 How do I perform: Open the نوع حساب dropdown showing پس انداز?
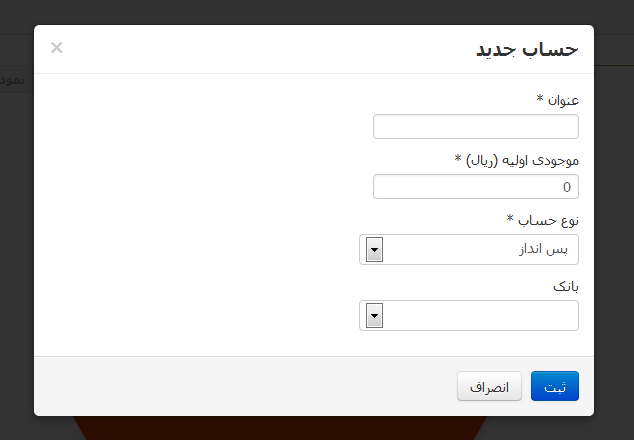click(468, 249)
